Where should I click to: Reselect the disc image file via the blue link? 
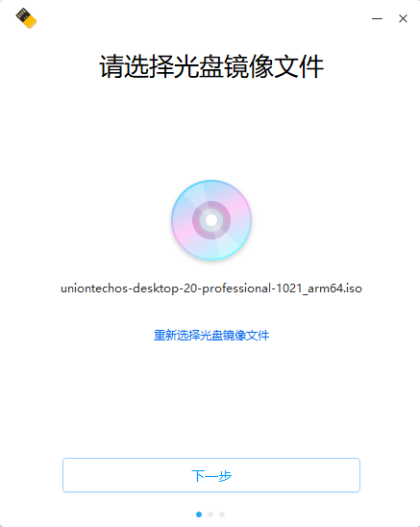211,335
